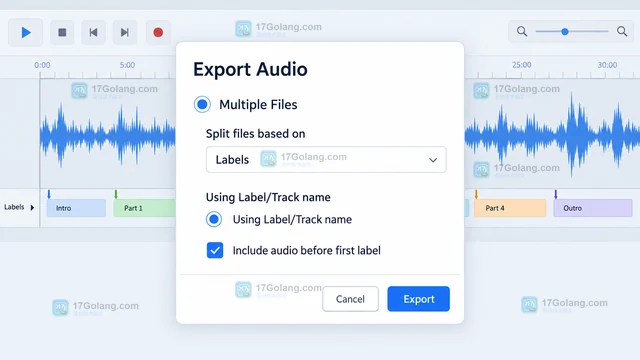The image size is (640, 360).
Task: Click the blue marker above Intro
Action: (x=49, y=194)
